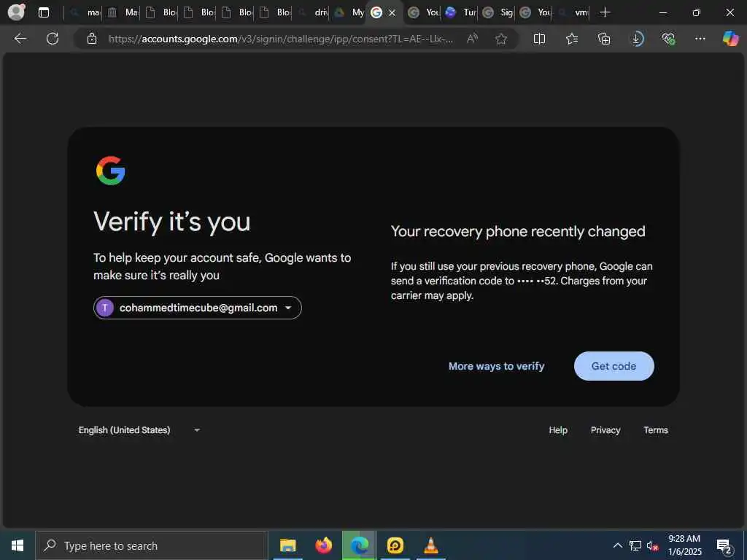The image size is (747, 560).
Task: Open the notification center icon
Action: pos(724,545)
